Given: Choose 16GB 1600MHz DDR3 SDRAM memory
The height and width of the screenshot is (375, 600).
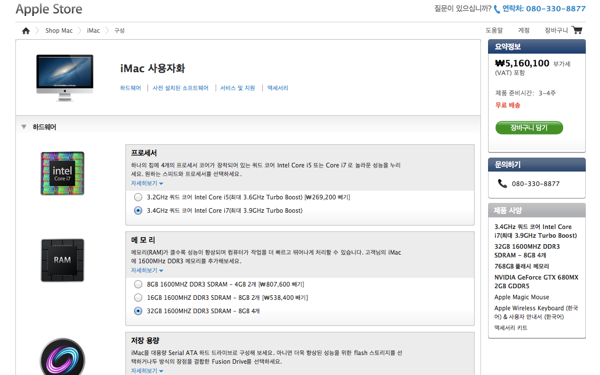Looking at the screenshot, I should (138, 298).
